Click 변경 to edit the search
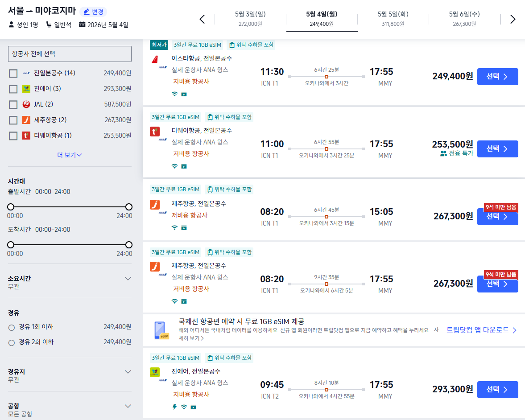The width and height of the screenshot is (525, 420). pyautogui.click(x=93, y=12)
